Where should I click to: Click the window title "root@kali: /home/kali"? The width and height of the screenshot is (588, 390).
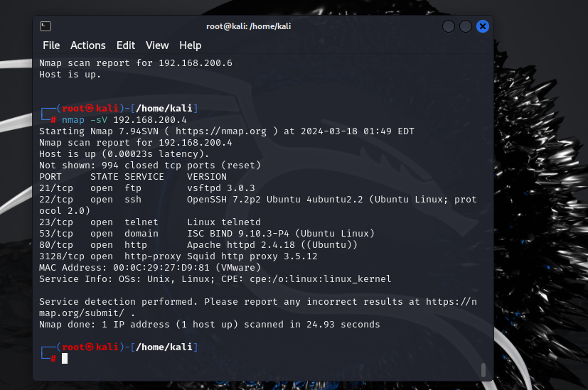(x=248, y=26)
